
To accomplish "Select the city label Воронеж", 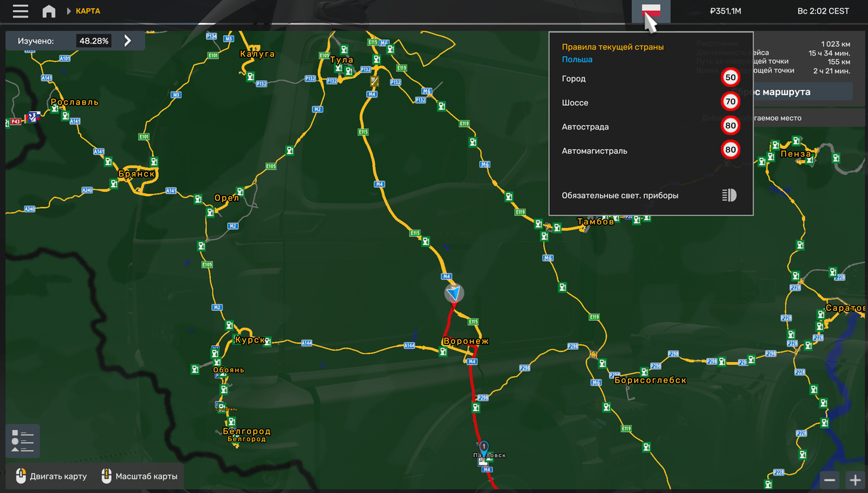I will pyautogui.click(x=466, y=341).
